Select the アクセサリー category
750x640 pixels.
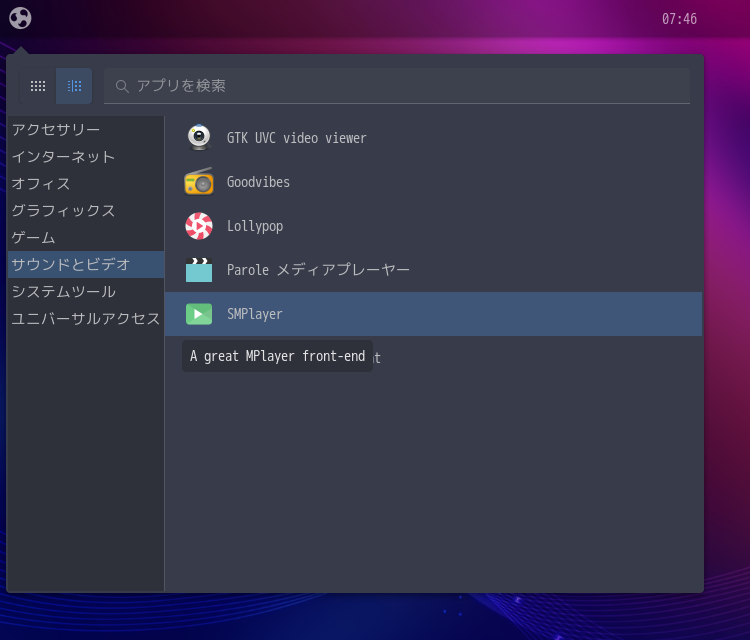click(86, 130)
